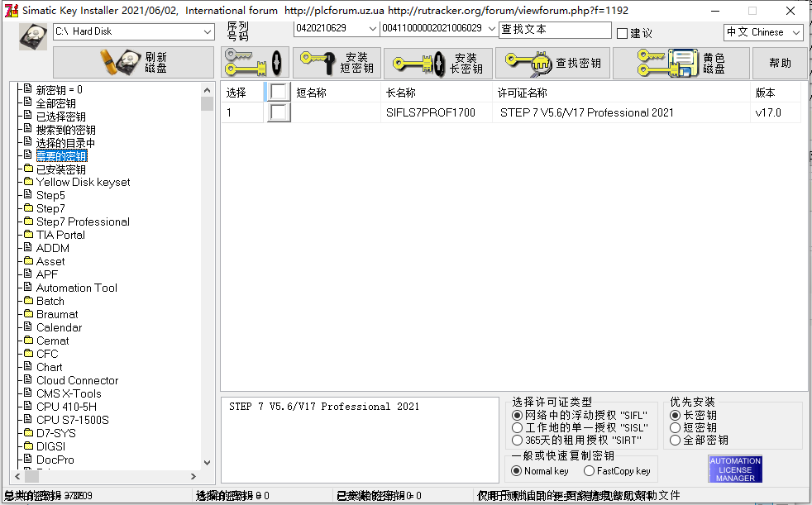This screenshot has width=812, height=505.
Task: Select Chart in the tree
Action: (49, 367)
